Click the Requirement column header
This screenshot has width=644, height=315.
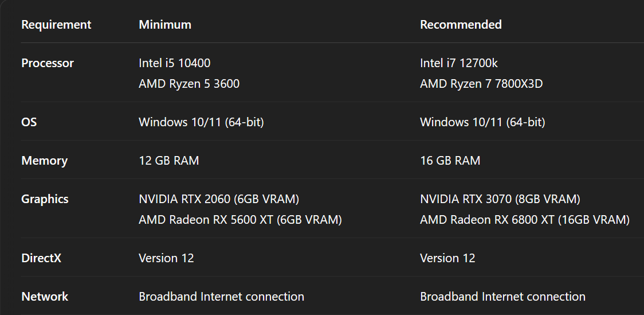point(56,25)
